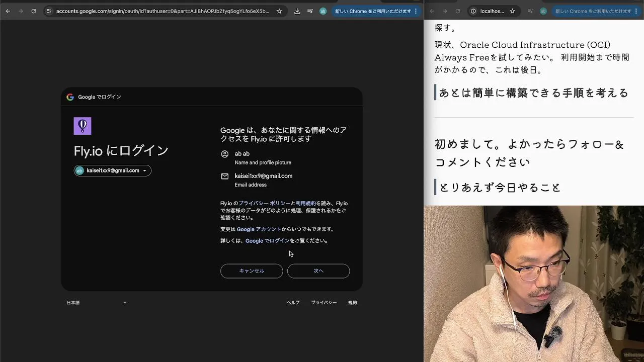The width and height of the screenshot is (644, 362).
Task: Reload the localhost browser window
Action: (x=458, y=11)
